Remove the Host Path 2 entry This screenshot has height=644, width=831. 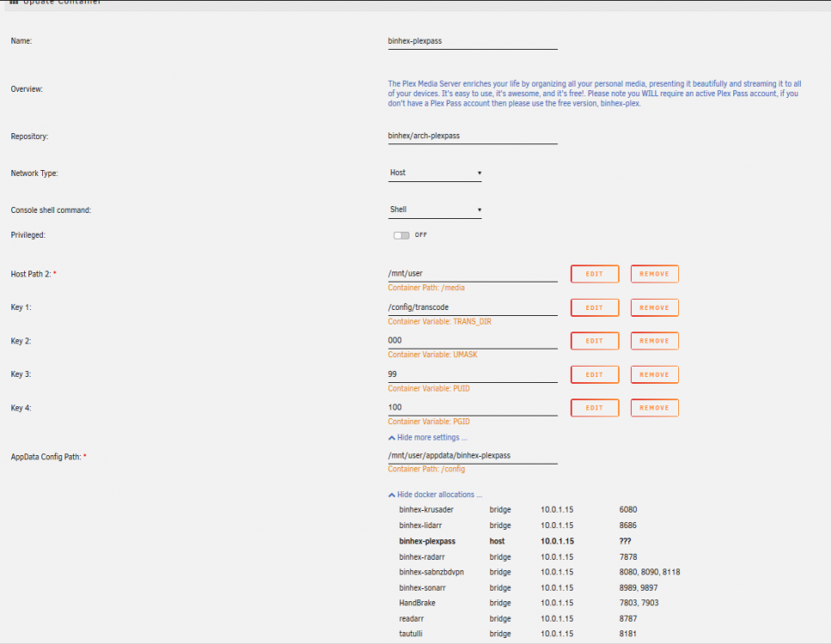654,274
